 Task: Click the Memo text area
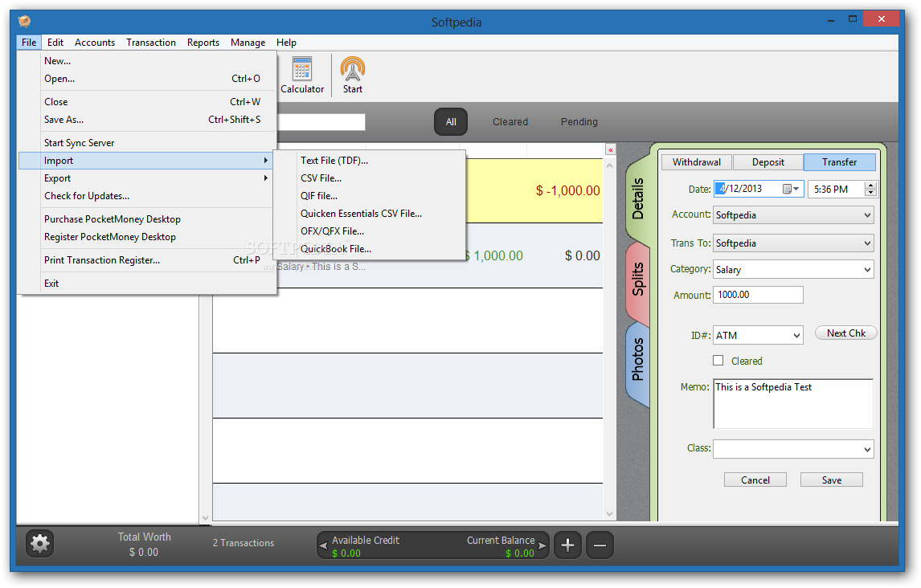click(x=793, y=404)
